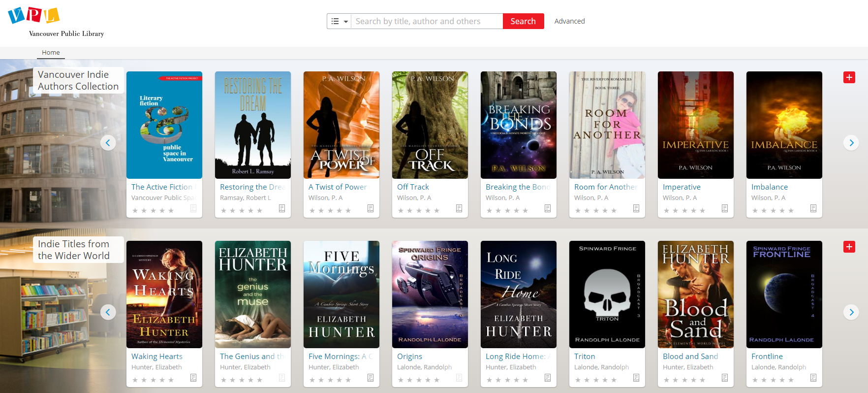Click the document icon on Five Mornings card
This screenshot has height=393, width=868.
[371, 378]
